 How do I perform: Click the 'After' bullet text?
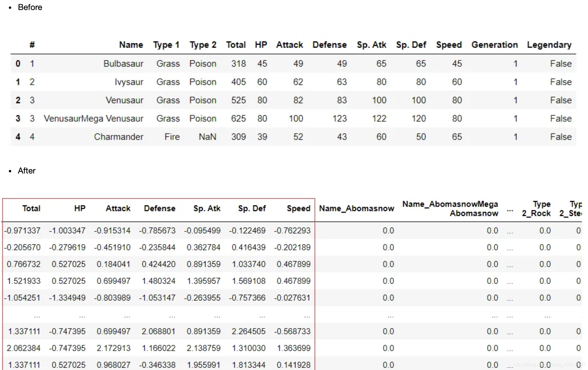click(x=27, y=171)
